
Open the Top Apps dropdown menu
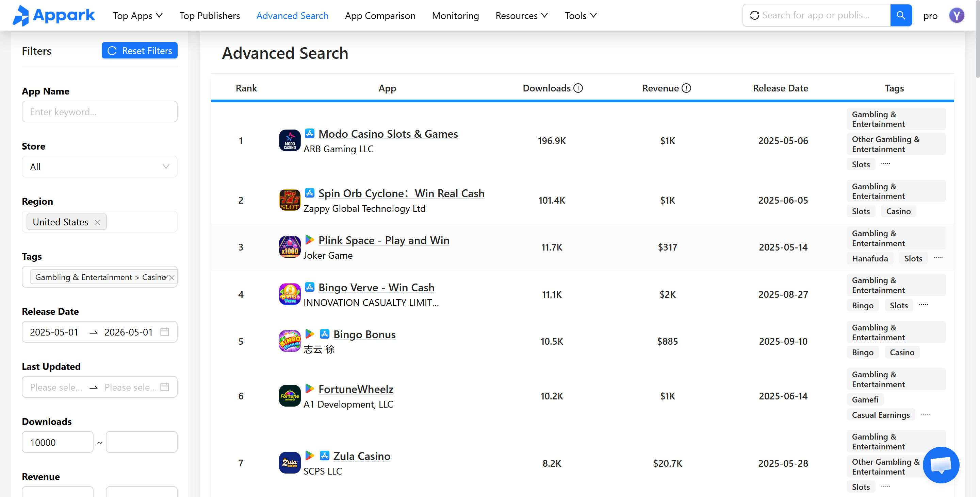[x=138, y=16]
